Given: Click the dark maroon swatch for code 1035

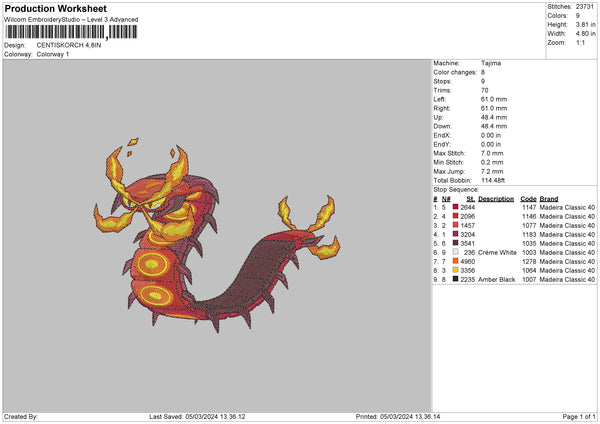Looking at the screenshot, I should point(455,243).
